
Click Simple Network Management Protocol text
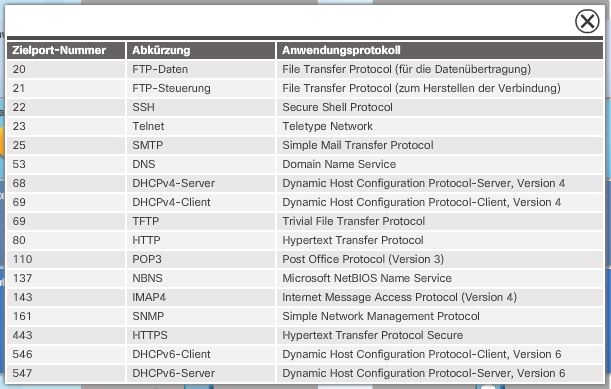381,316
